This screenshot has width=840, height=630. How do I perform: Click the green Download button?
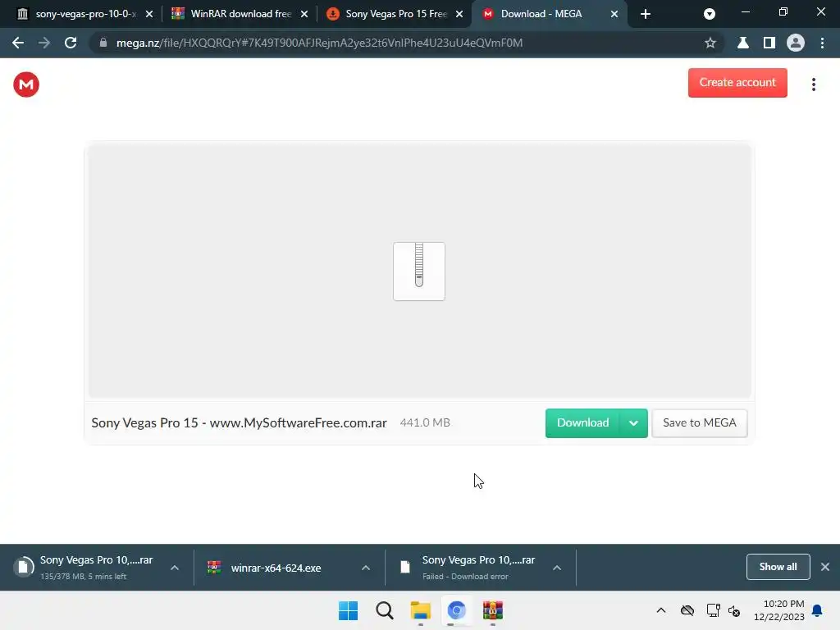tap(582, 422)
